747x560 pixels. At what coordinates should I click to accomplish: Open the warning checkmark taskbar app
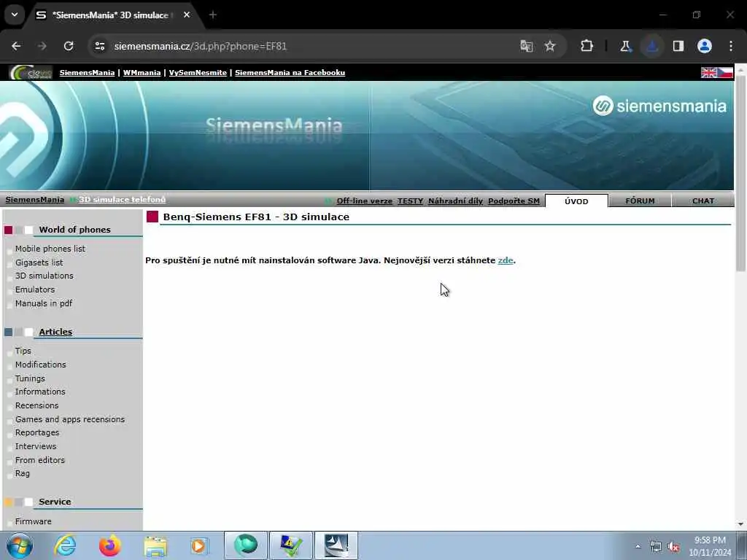click(290, 545)
